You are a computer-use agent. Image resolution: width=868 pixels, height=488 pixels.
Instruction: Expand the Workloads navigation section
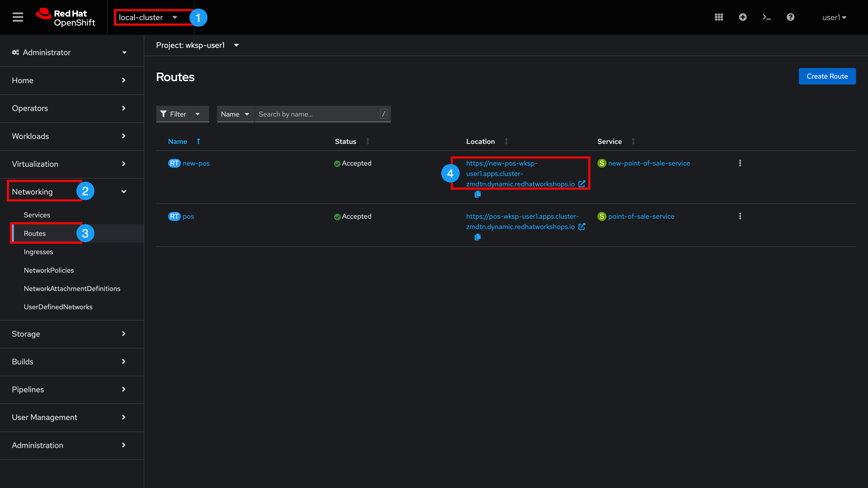tap(72, 136)
